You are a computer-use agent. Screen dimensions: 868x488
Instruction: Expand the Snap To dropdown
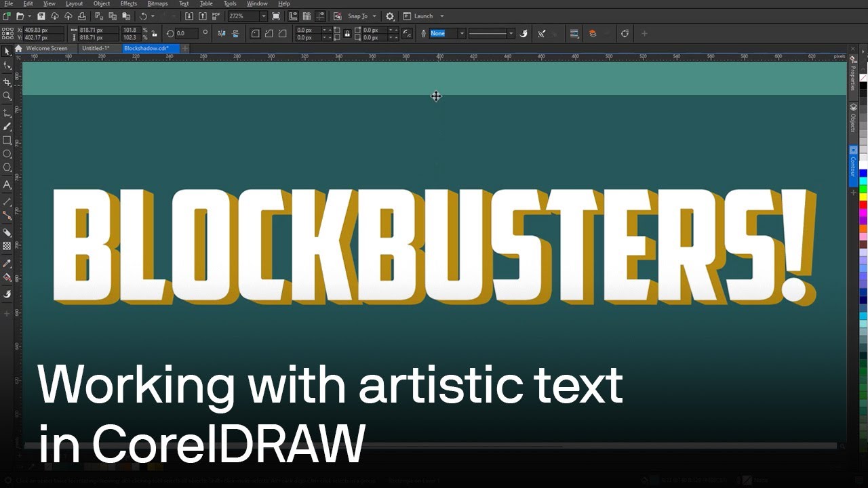pos(374,16)
